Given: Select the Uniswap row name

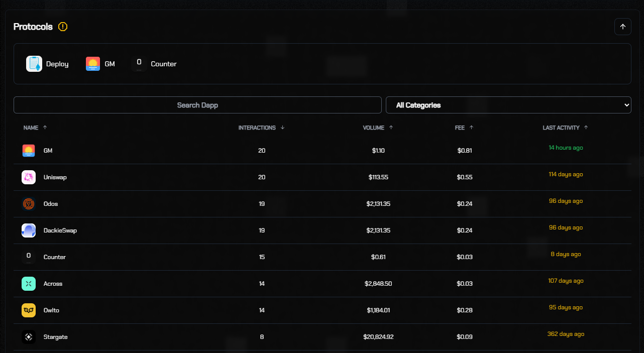Looking at the screenshot, I should (x=55, y=177).
